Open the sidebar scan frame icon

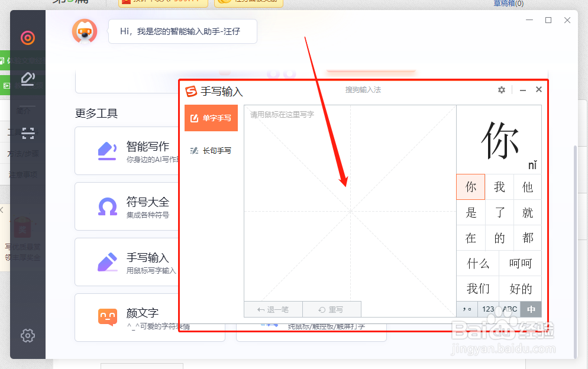pyautogui.click(x=28, y=133)
